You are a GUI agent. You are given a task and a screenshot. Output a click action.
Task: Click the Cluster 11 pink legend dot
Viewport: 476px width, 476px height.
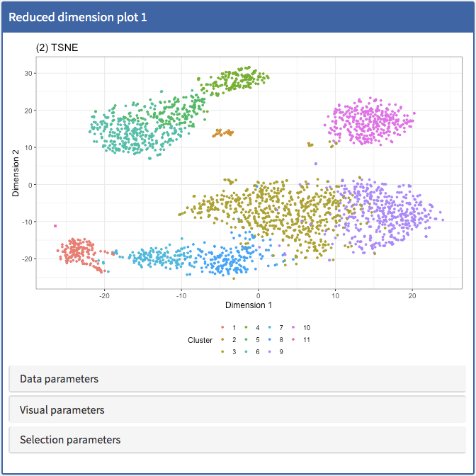[x=294, y=340]
